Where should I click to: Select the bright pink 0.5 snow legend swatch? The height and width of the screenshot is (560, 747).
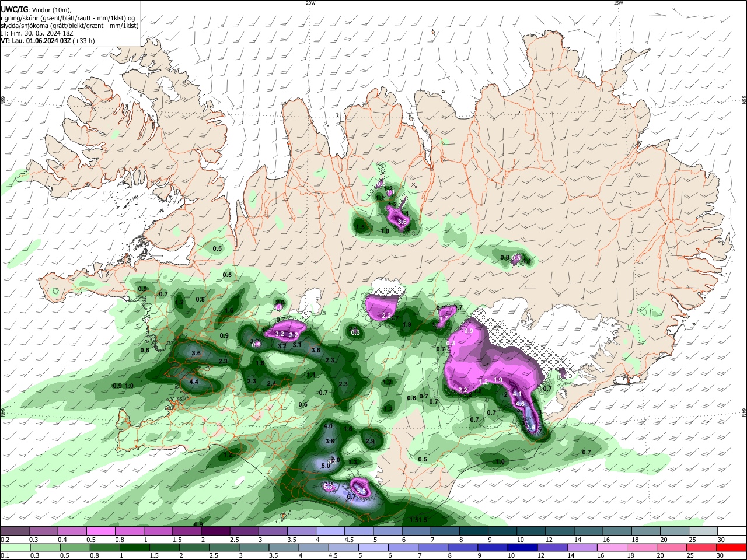[100, 531]
